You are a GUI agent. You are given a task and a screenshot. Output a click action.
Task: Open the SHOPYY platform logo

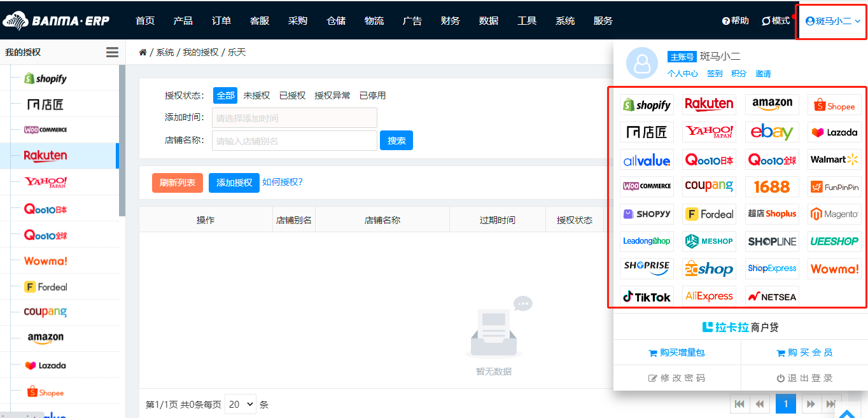pos(647,214)
